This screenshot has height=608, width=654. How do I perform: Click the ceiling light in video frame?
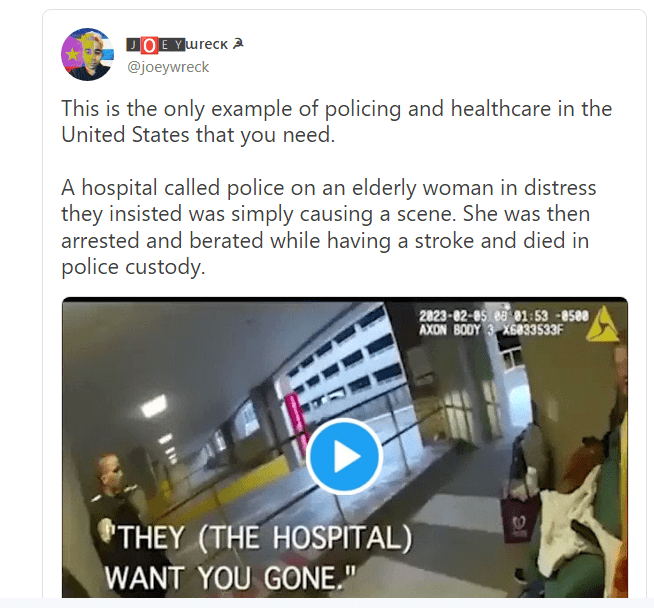point(154,405)
